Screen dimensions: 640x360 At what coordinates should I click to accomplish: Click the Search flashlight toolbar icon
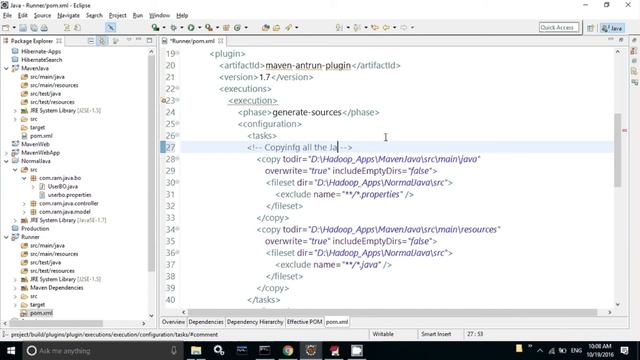coord(289,28)
